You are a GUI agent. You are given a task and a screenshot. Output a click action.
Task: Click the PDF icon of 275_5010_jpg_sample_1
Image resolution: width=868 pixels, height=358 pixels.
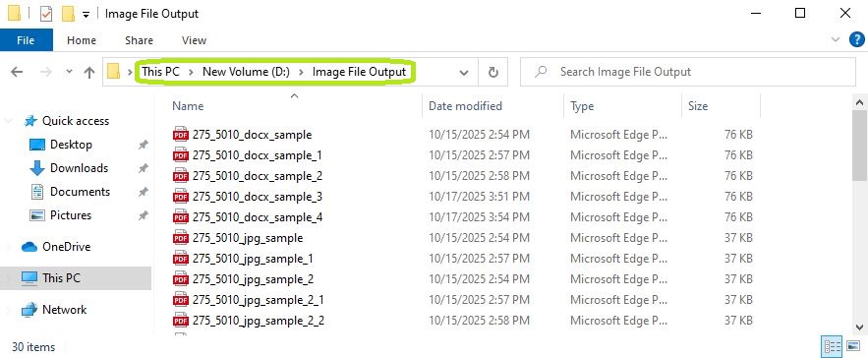pos(181,259)
